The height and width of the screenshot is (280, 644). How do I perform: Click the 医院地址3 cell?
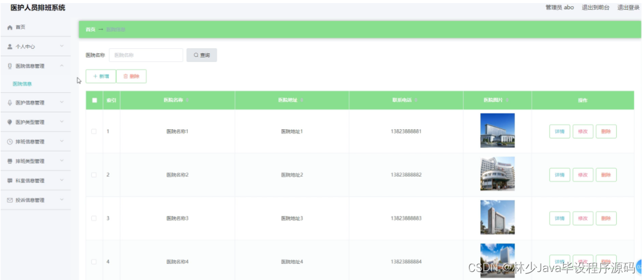[x=292, y=218]
